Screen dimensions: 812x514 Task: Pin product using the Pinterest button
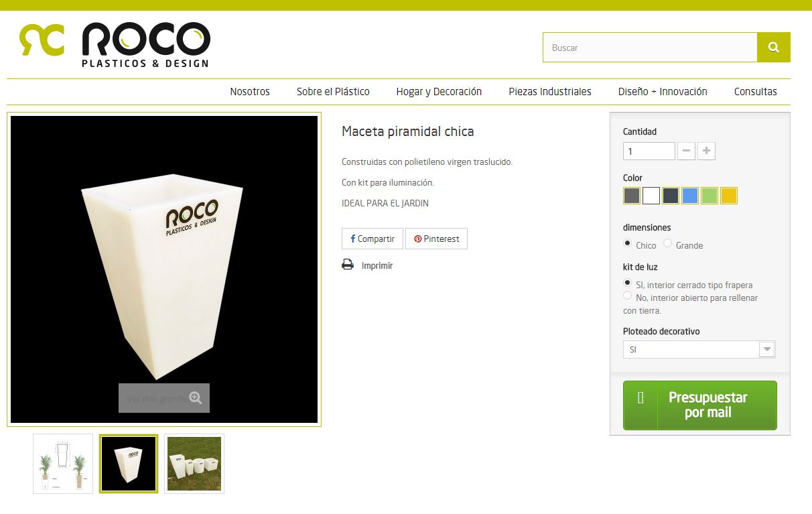pyautogui.click(x=436, y=239)
